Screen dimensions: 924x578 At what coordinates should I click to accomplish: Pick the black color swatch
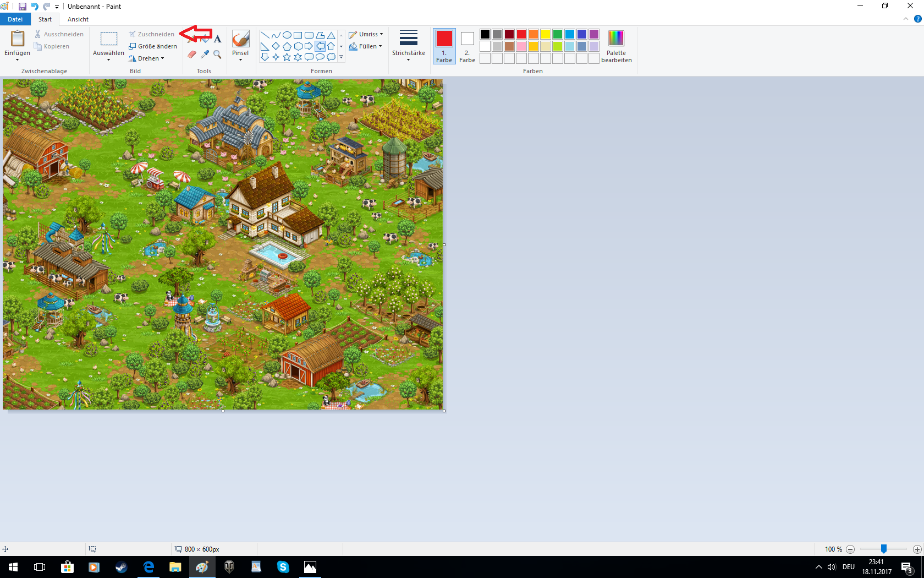coord(485,34)
